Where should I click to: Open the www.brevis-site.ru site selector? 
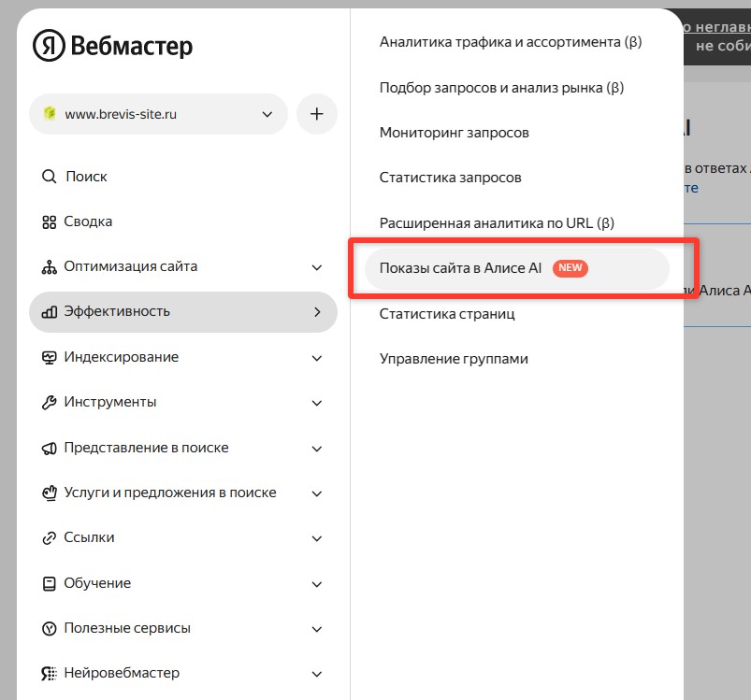point(158,114)
